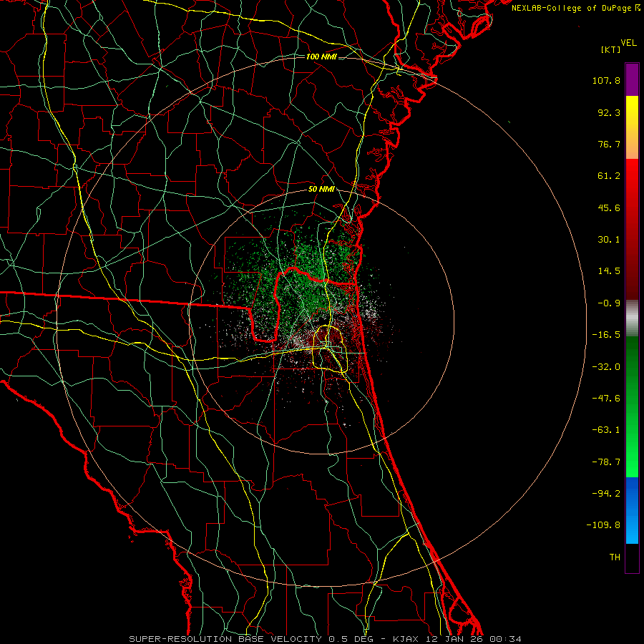644x644 pixels.
Task: Click the [KT] units label
Action: pos(611,49)
